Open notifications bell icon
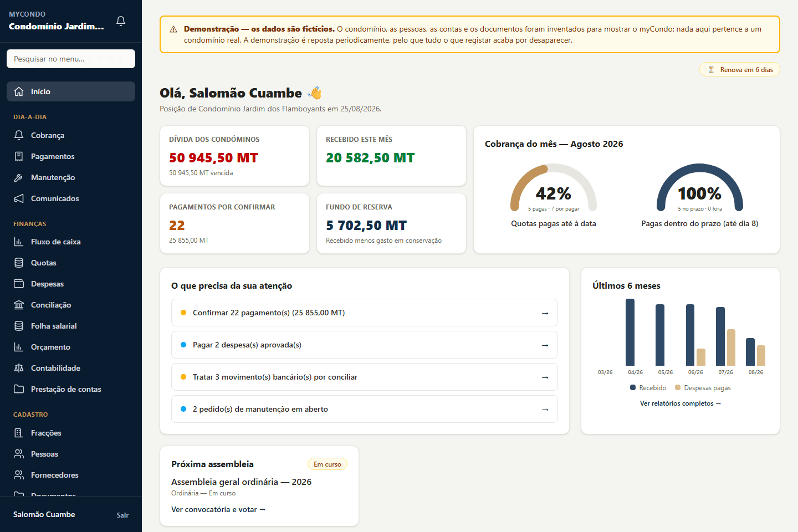 click(x=121, y=21)
